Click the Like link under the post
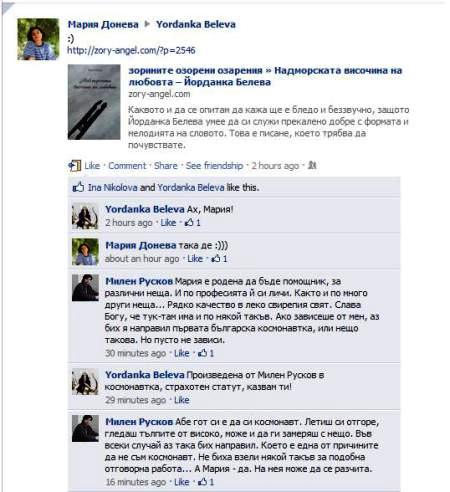The image size is (450, 492). [x=92, y=166]
